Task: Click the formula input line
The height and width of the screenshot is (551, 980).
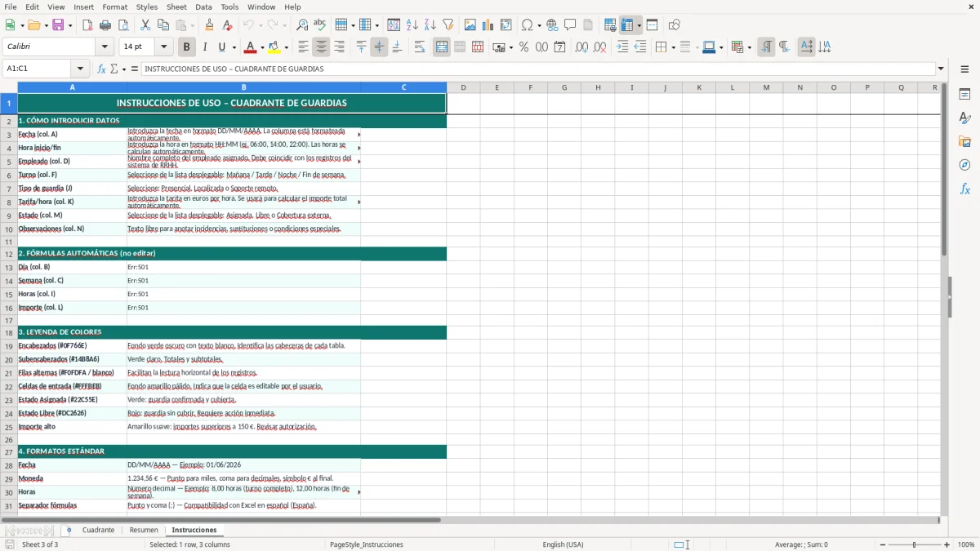Action: [537, 69]
